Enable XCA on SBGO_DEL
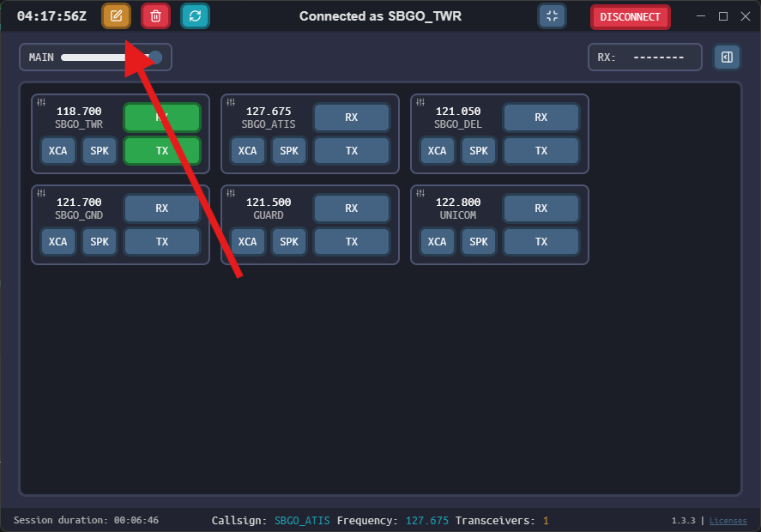Viewport: 761px width, 532px height. pos(437,151)
